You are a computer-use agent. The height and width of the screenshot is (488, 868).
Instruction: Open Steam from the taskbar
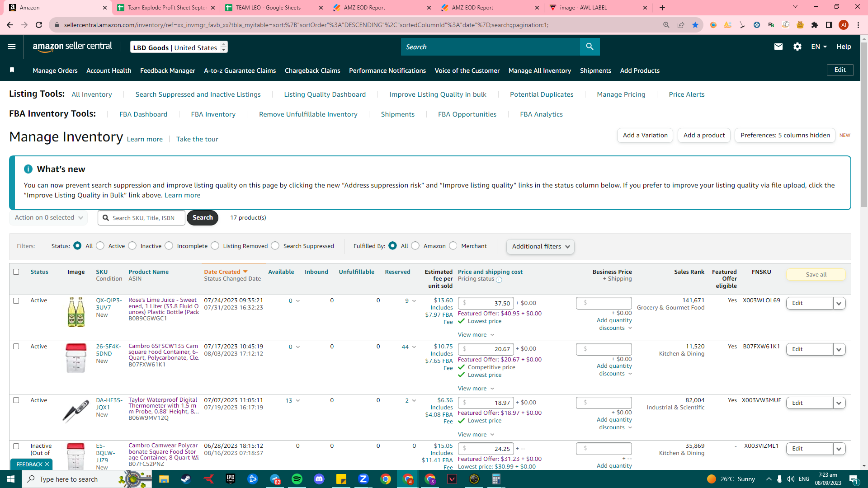tap(186, 479)
